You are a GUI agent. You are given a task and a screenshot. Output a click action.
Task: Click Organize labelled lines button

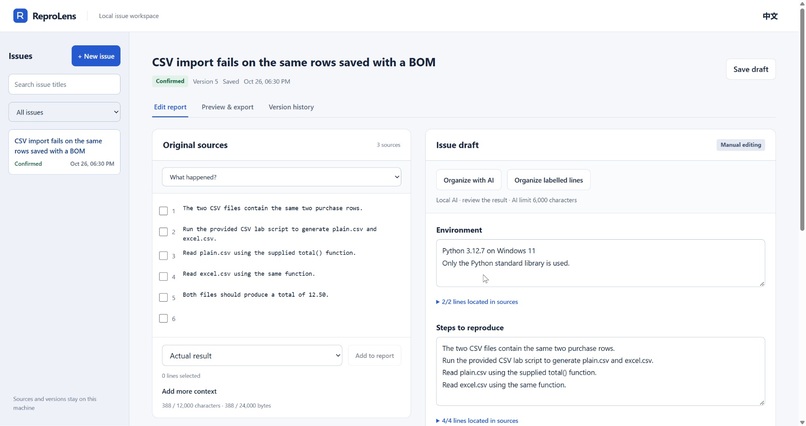[x=548, y=180]
